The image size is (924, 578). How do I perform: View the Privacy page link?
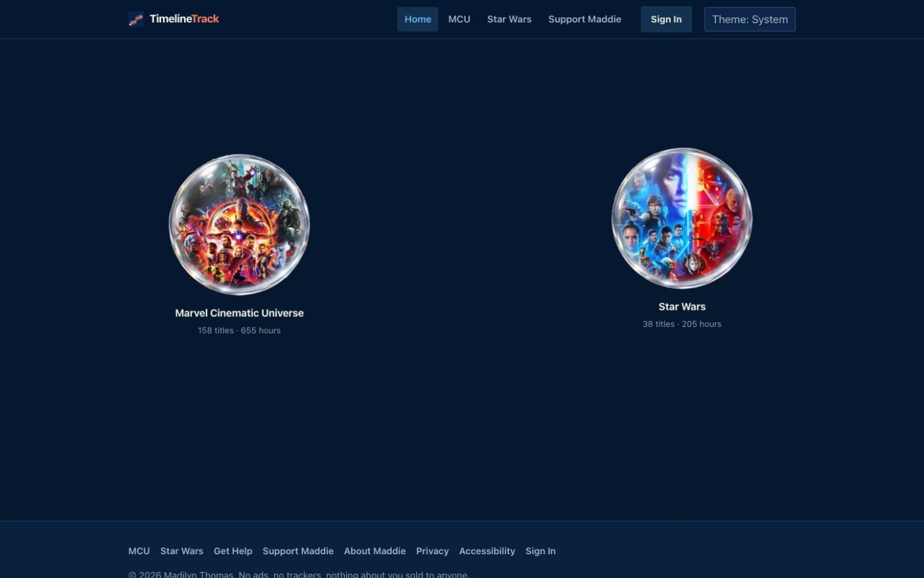[432, 551]
